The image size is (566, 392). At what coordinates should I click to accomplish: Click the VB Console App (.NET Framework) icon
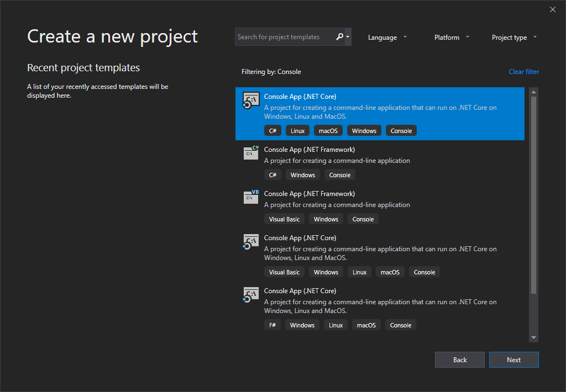[x=251, y=197]
